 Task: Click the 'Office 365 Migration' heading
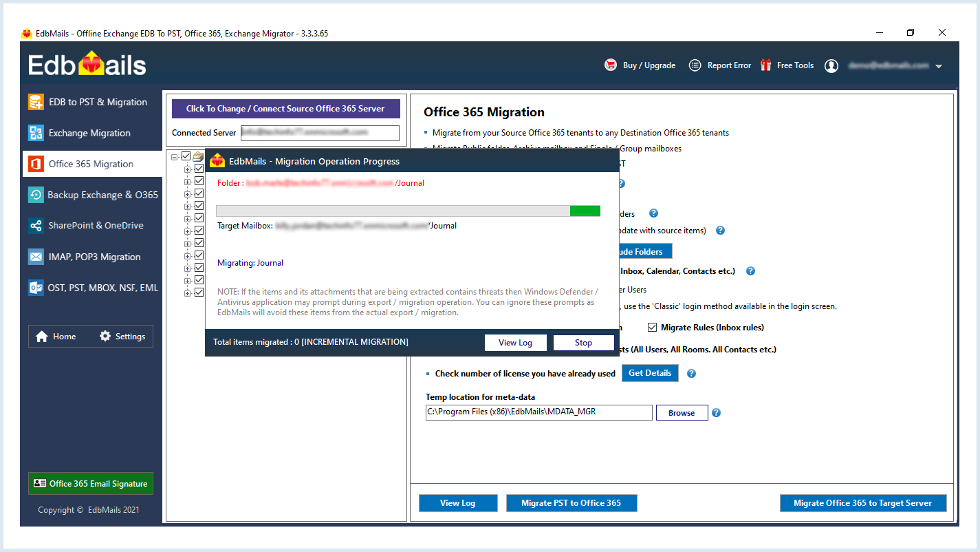point(483,112)
